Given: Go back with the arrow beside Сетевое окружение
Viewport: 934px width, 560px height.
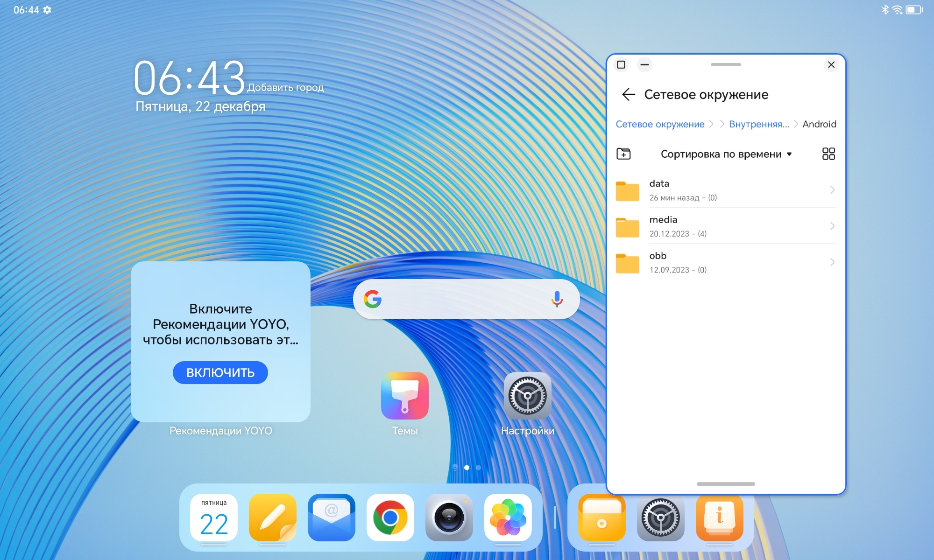Looking at the screenshot, I should tap(629, 95).
